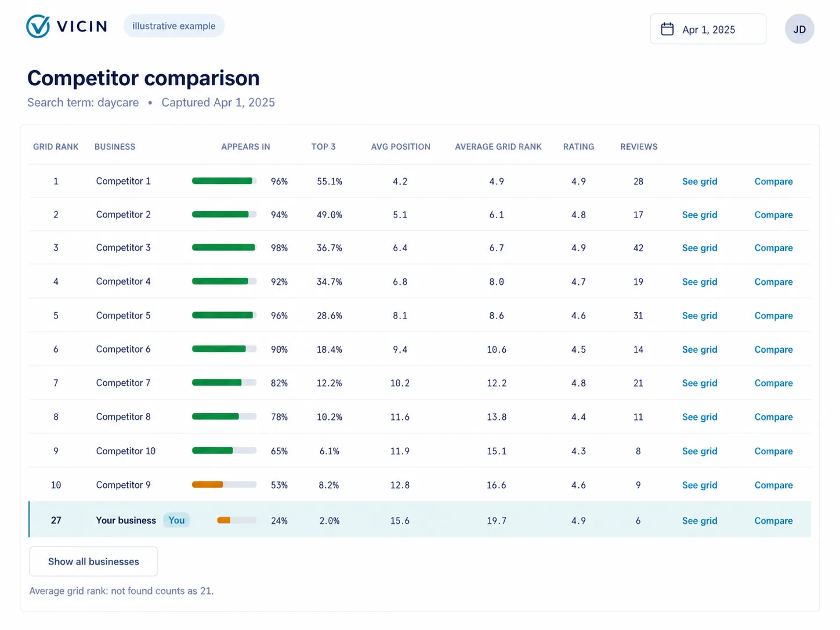Click the Appears In column header
840x630 pixels.
pos(245,147)
